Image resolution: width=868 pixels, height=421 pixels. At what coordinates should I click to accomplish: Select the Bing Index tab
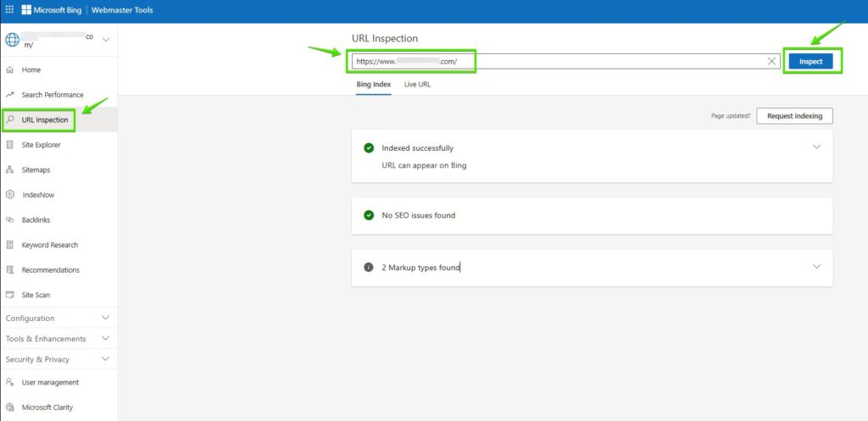pos(373,85)
